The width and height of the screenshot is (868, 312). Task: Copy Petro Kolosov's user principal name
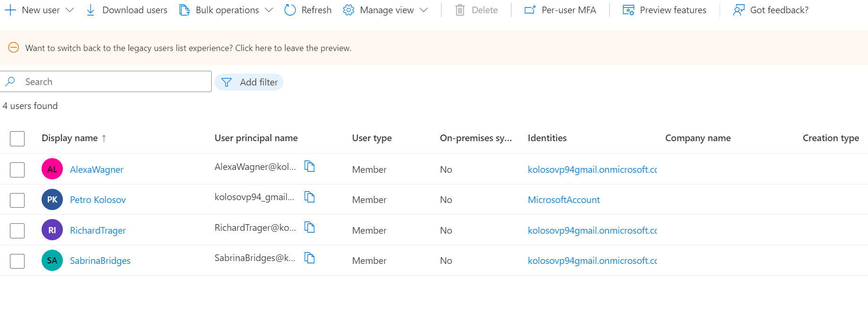309,197
